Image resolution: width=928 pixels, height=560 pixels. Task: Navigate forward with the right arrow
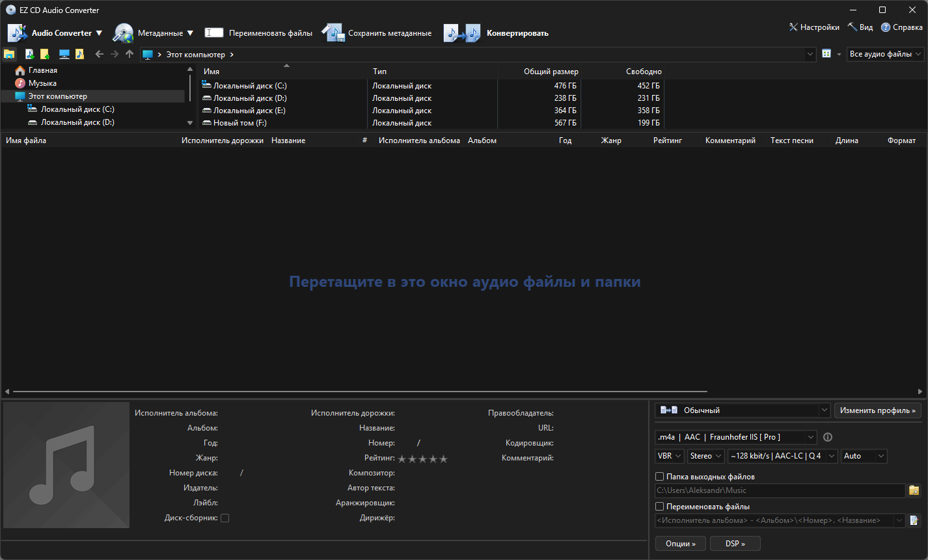115,54
